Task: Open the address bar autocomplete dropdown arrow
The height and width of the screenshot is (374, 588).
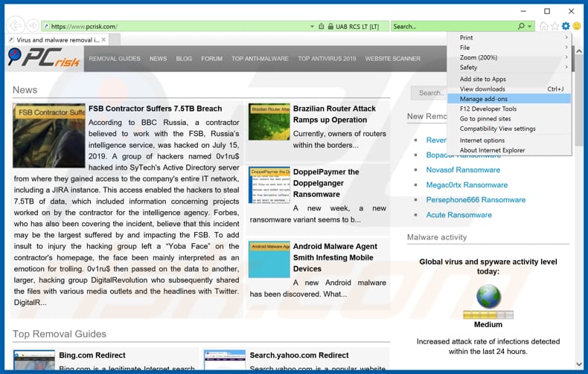Action: (x=312, y=27)
